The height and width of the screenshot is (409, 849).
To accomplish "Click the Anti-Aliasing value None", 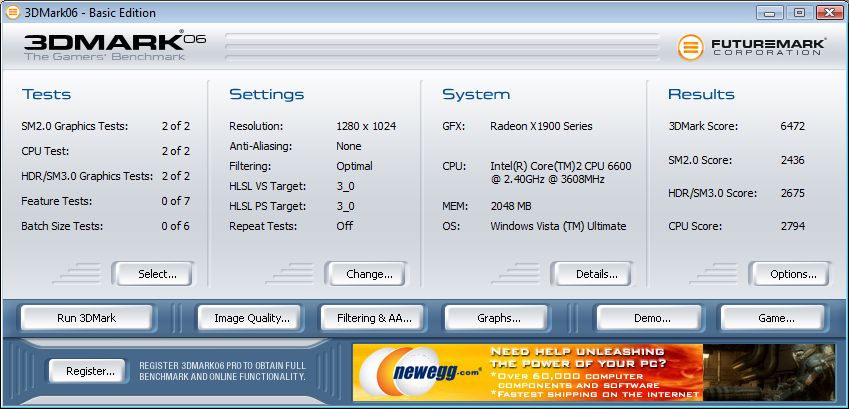I will 349,146.
